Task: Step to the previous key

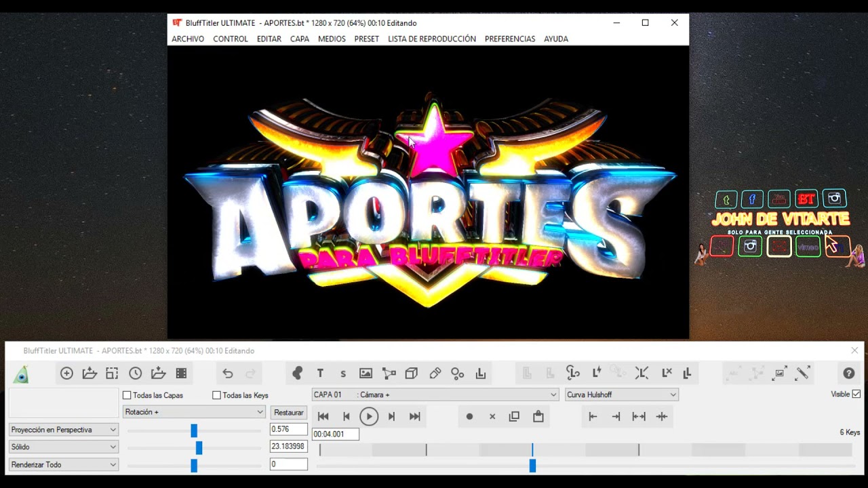Action: coord(346,417)
